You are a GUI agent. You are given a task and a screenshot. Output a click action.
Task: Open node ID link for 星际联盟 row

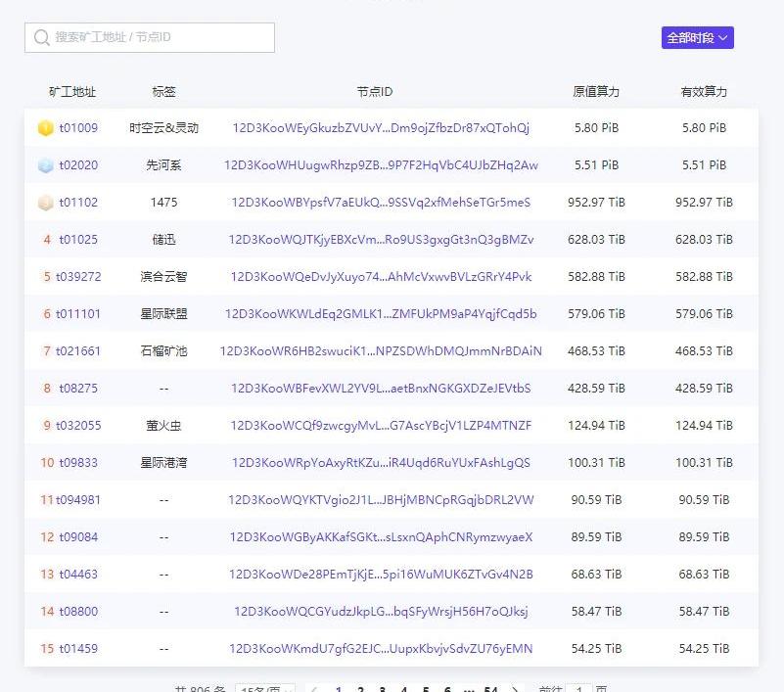[381, 314]
